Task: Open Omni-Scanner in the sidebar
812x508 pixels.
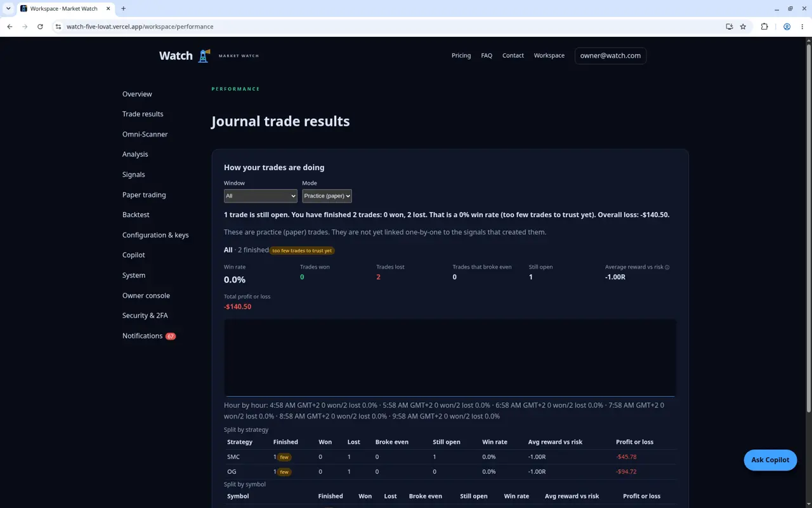Action: [x=145, y=135]
